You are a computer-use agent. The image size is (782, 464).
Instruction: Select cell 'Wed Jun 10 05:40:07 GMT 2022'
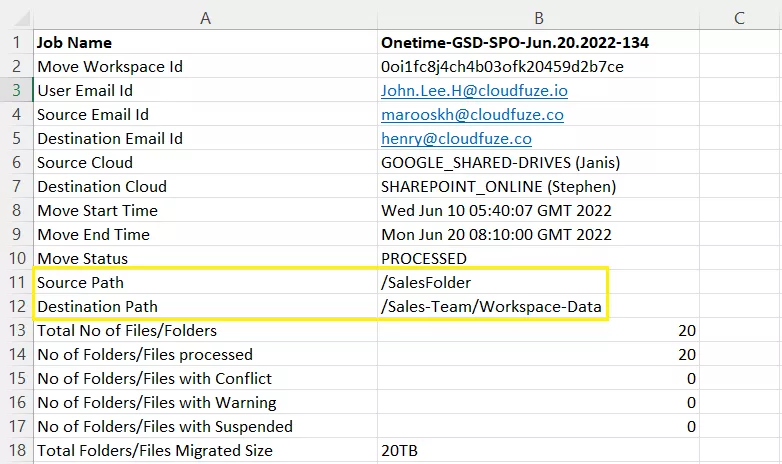539,210
